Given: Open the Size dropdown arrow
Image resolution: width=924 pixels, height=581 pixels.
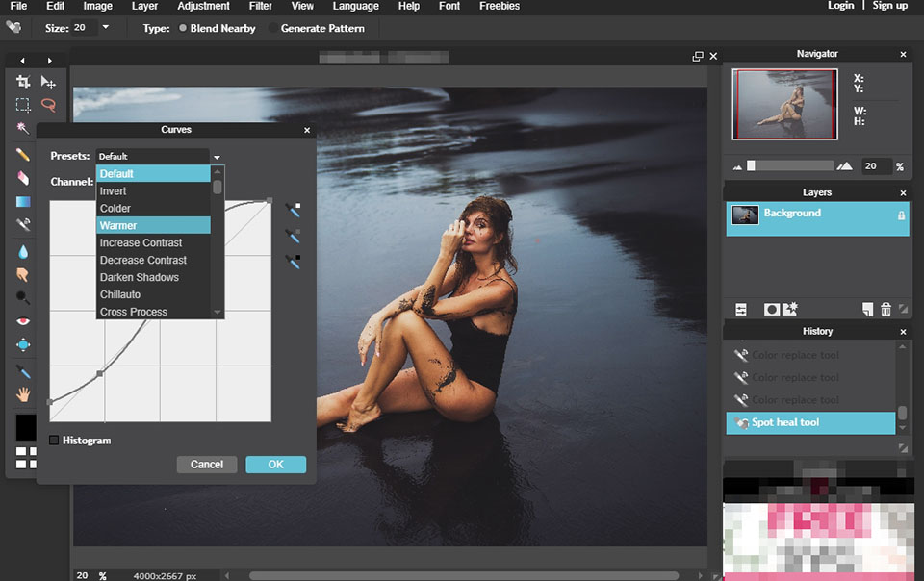Looking at the screenshot, I should [x=106, y=27].
